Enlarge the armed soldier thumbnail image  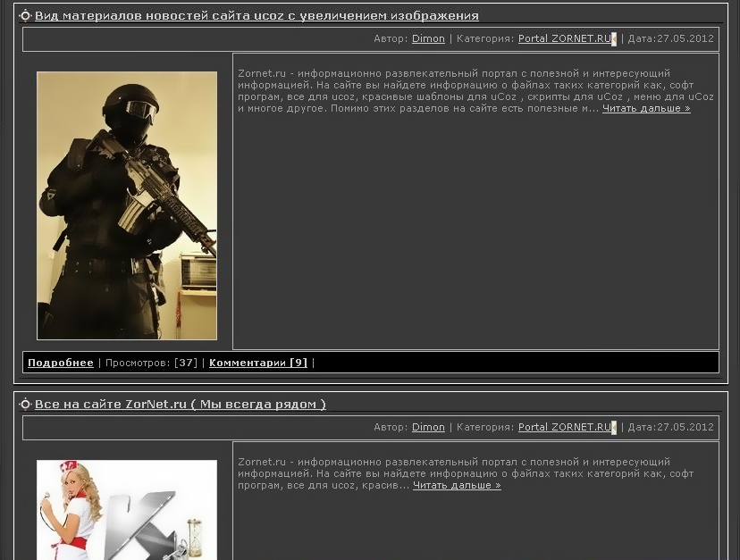tap(127, 205)
